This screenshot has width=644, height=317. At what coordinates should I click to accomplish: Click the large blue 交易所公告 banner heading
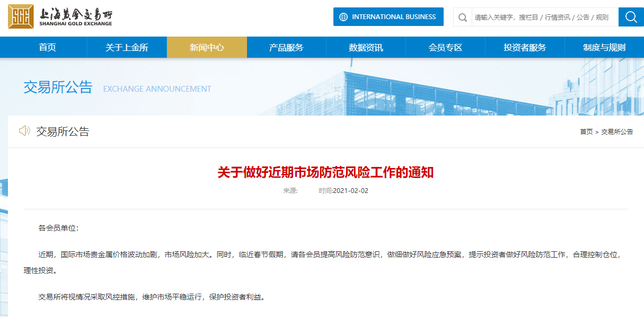tap(58, 87)
